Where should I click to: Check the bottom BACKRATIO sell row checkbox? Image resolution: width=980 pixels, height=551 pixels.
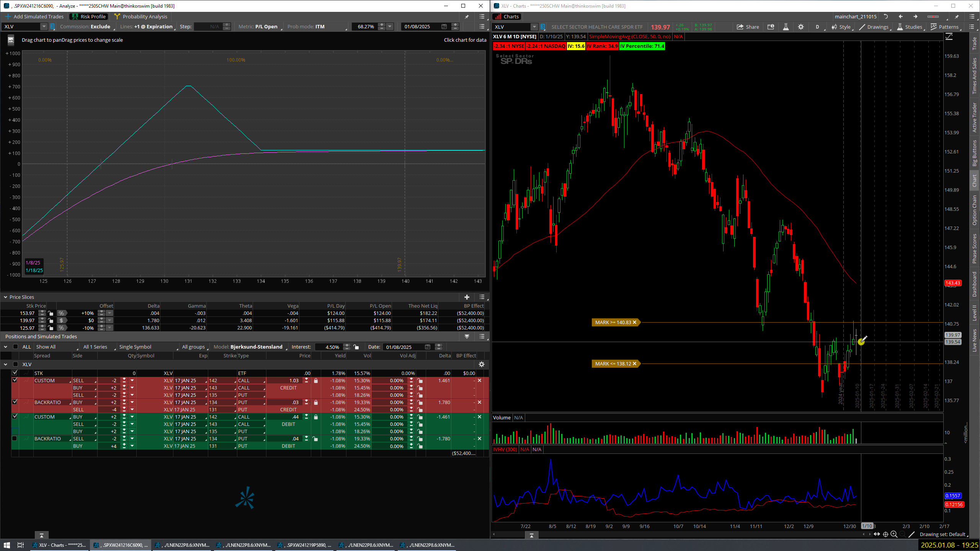pos(15,439)
